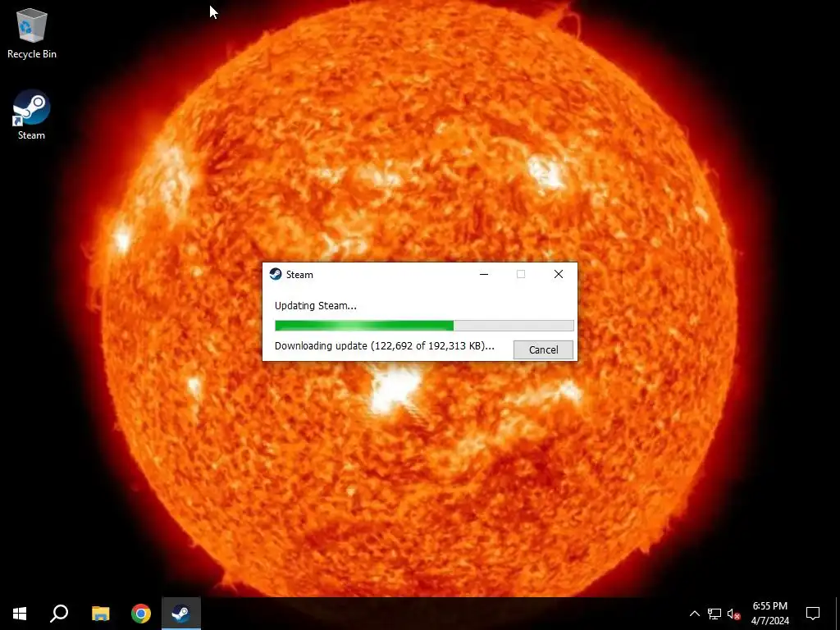Open the clock showing 6:55 PM

(769, 614)
